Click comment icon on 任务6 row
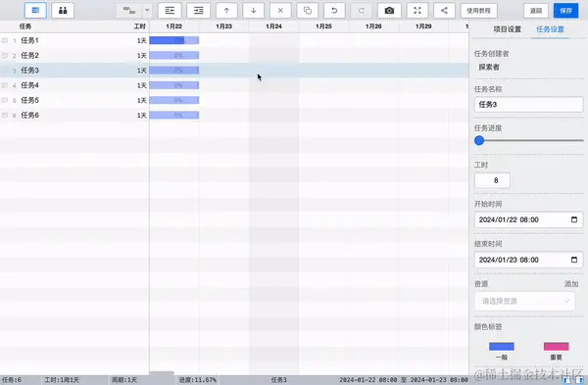The height and width of the screenshot is (385, 588). point(5,115)
